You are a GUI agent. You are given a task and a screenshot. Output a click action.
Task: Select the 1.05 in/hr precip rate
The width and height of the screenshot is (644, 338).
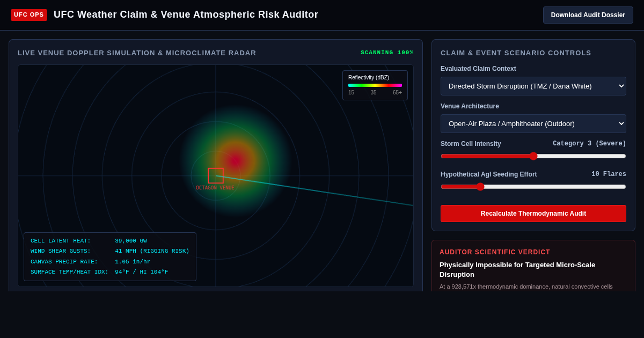point(133,262)
